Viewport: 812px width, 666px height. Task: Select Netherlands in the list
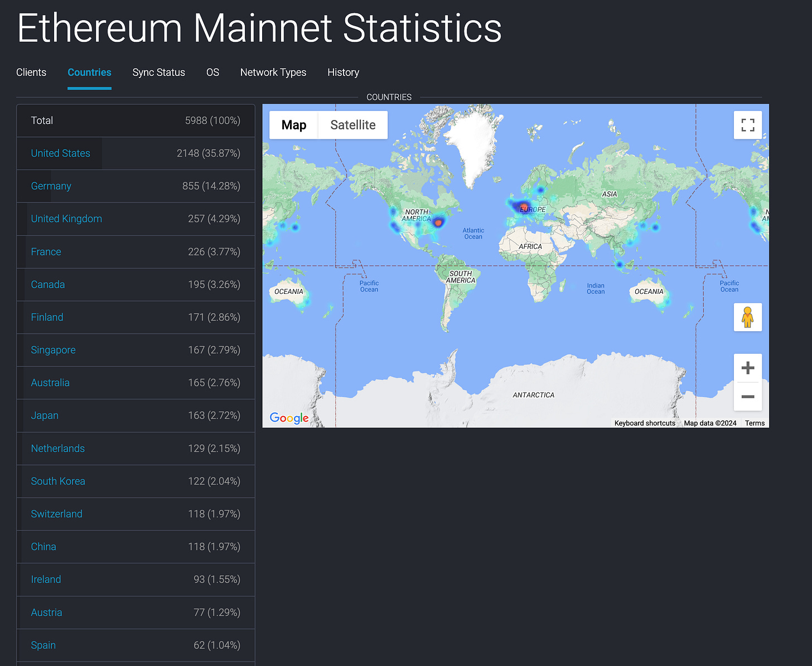point(58,448)
